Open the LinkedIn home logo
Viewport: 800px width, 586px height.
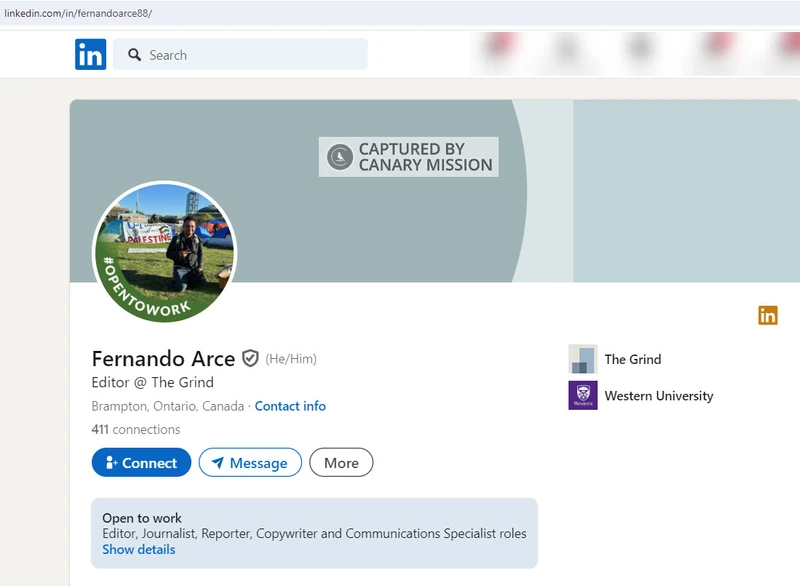coord(90,54)
